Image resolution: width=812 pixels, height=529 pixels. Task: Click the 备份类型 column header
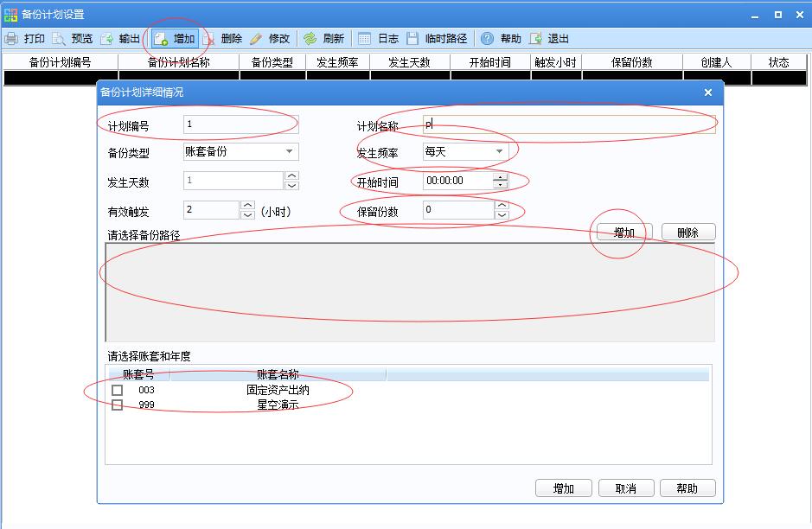coord(272,62)
